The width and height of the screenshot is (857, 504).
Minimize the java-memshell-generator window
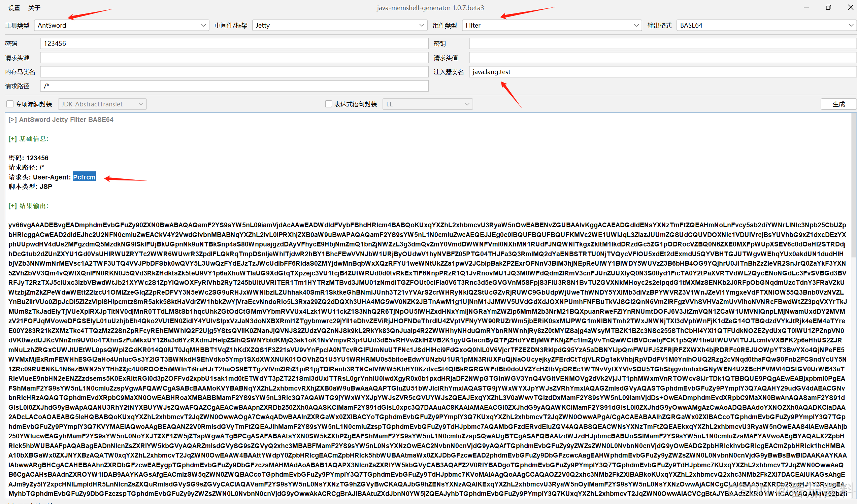pyautogui.click(x=806, y=7)
